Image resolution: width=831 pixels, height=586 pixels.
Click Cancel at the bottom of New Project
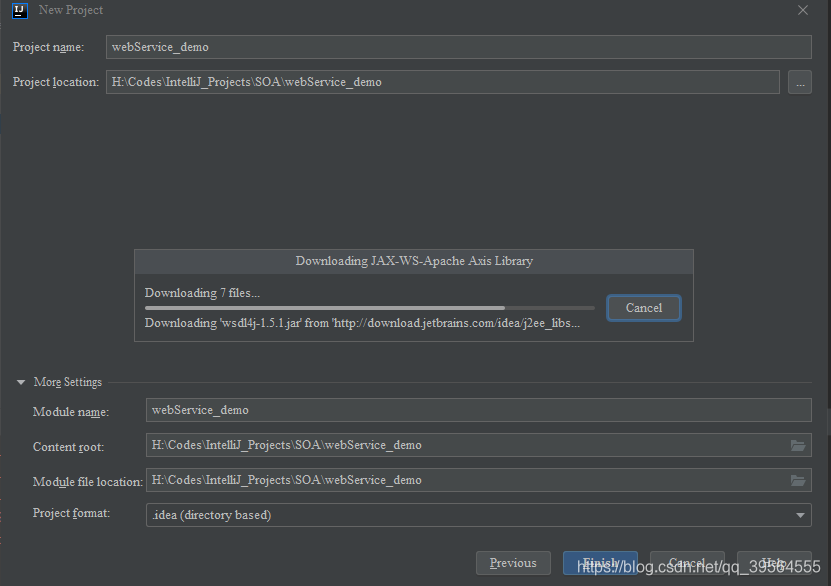point(687,560)
